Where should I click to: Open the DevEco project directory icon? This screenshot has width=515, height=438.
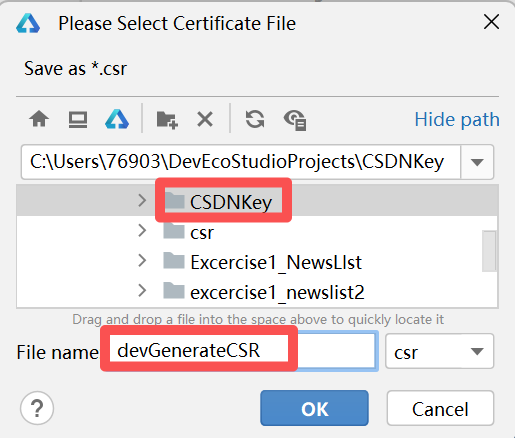pos(117,119)
